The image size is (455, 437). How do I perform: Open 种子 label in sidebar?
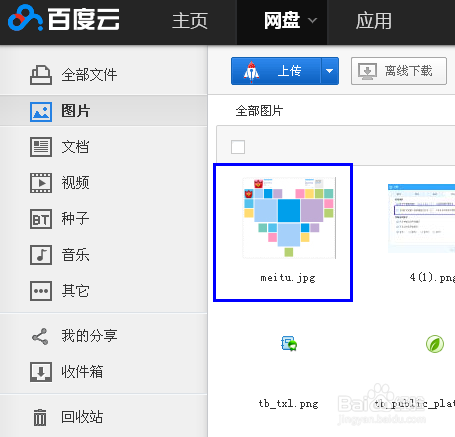pos(75,219)
